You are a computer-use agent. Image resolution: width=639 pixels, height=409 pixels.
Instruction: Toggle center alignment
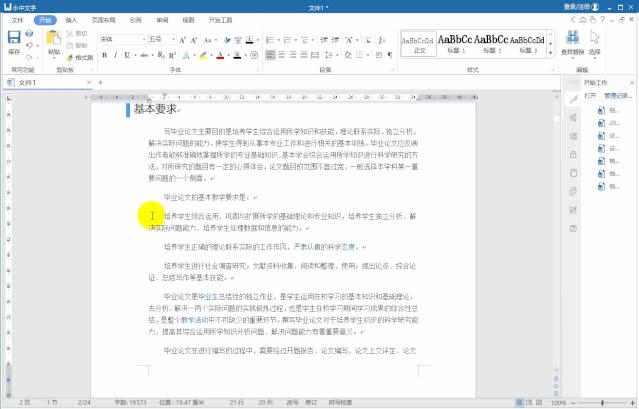282,55
